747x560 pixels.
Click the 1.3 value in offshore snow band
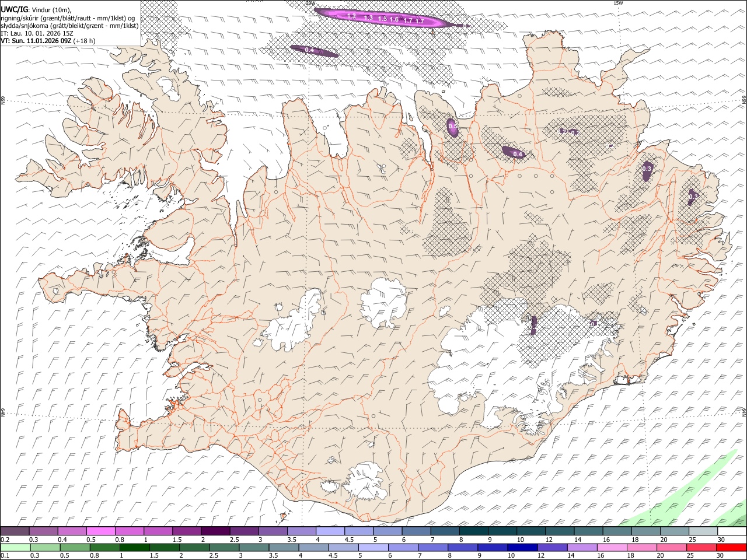coord(368,18)
